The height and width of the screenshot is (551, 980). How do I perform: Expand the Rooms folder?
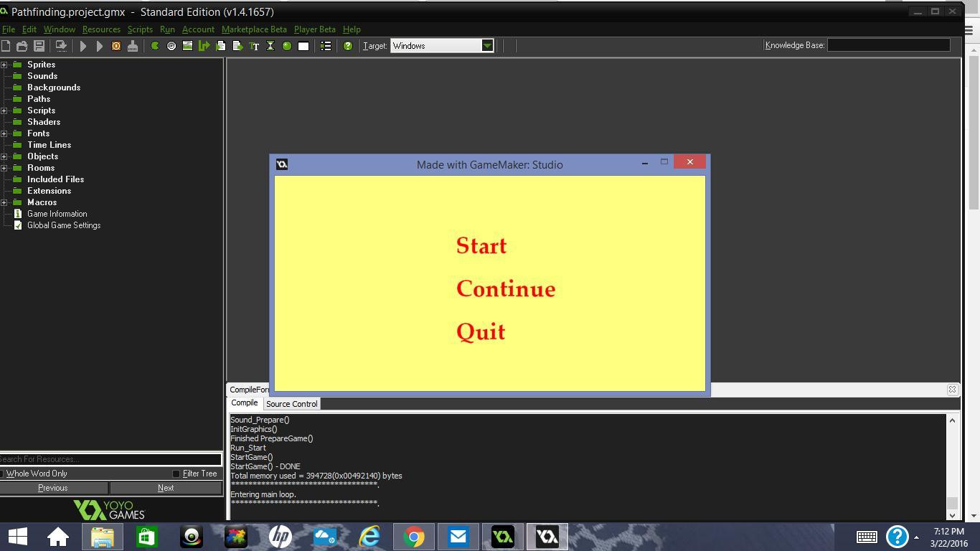point(4,168)
